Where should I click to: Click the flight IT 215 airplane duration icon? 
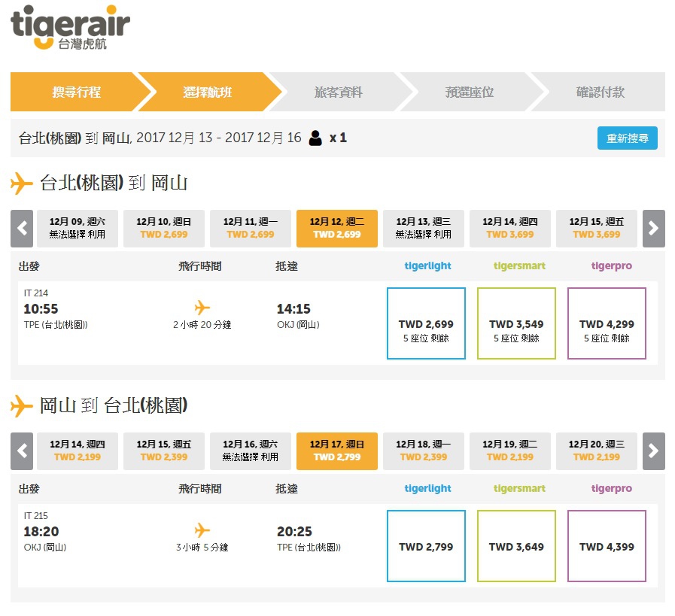click(202, 530)
